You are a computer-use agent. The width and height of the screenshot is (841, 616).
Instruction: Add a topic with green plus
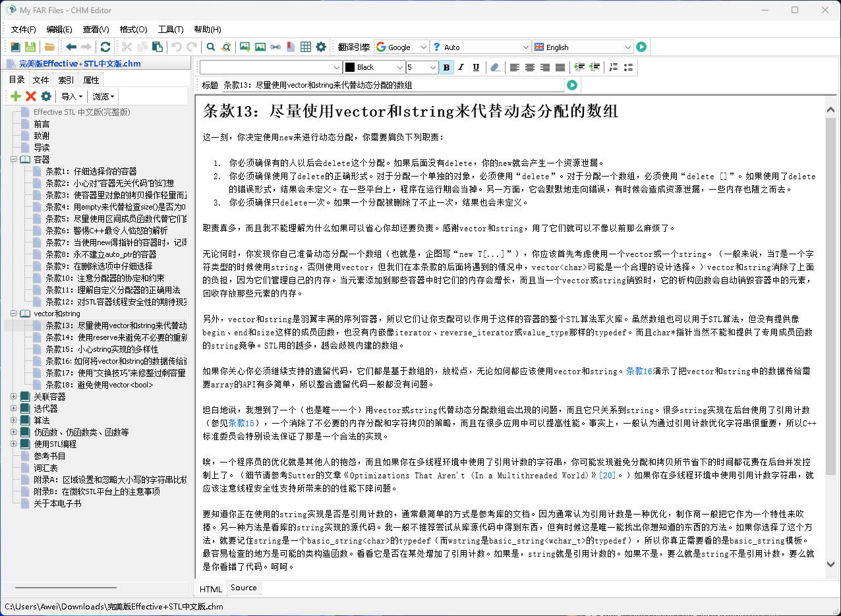(16, 96)
